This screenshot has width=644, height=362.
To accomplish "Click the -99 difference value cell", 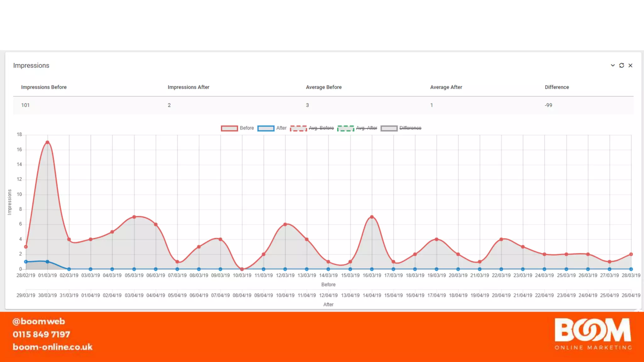I will point(548,105).
